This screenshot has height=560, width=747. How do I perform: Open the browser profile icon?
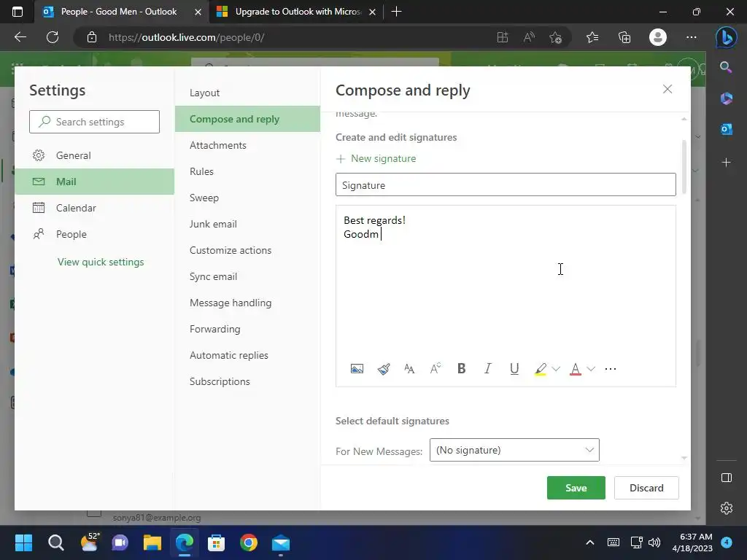(x=658, y=37)
